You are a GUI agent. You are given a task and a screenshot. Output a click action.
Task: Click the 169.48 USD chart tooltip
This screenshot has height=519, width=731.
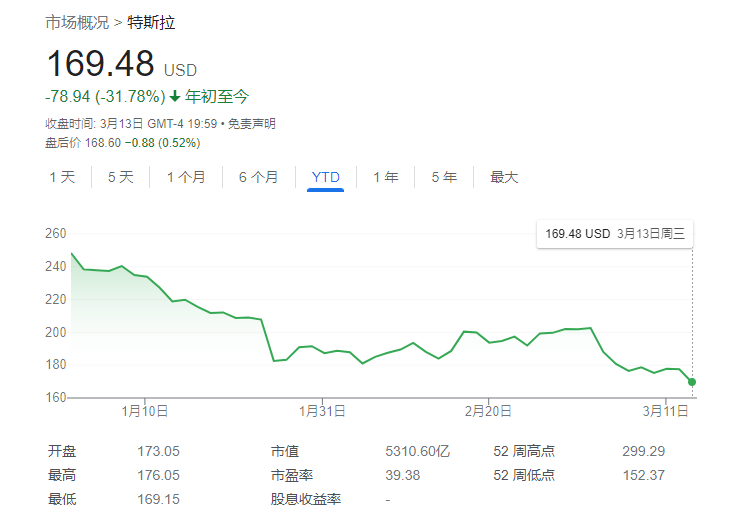[614, 234]
